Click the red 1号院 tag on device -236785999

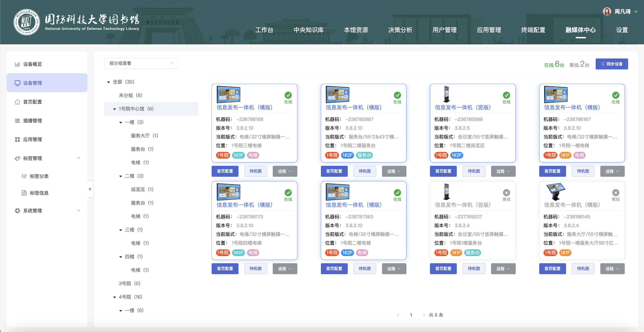click(x=441, y=155)
